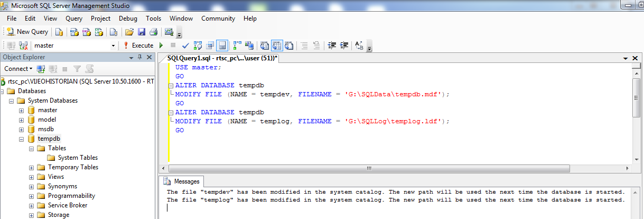Comment out the selected lines

304,45
